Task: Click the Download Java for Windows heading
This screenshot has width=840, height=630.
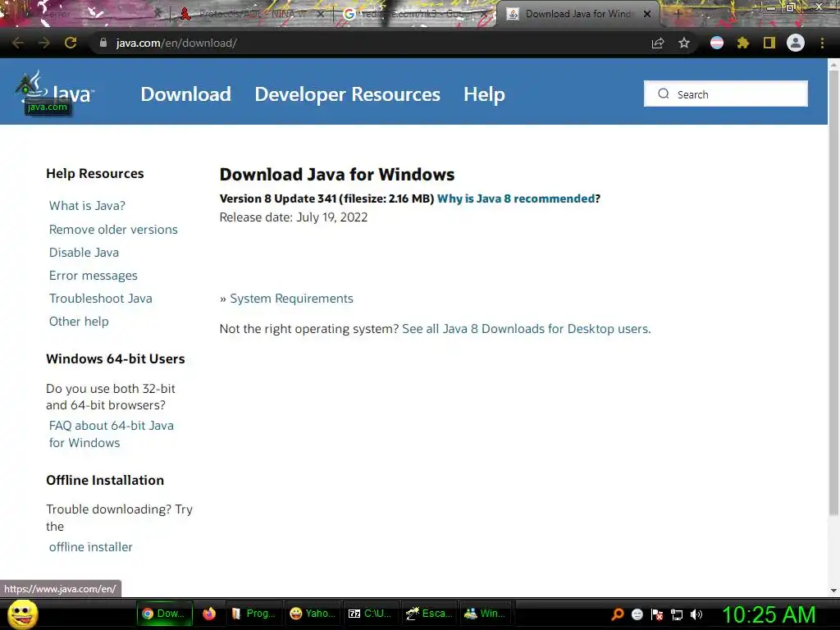Action: coord(337,174)
